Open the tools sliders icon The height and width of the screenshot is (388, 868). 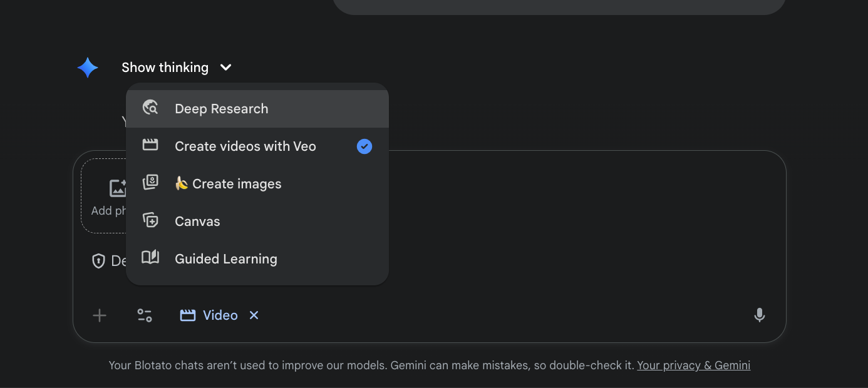[x=145, y=315]
